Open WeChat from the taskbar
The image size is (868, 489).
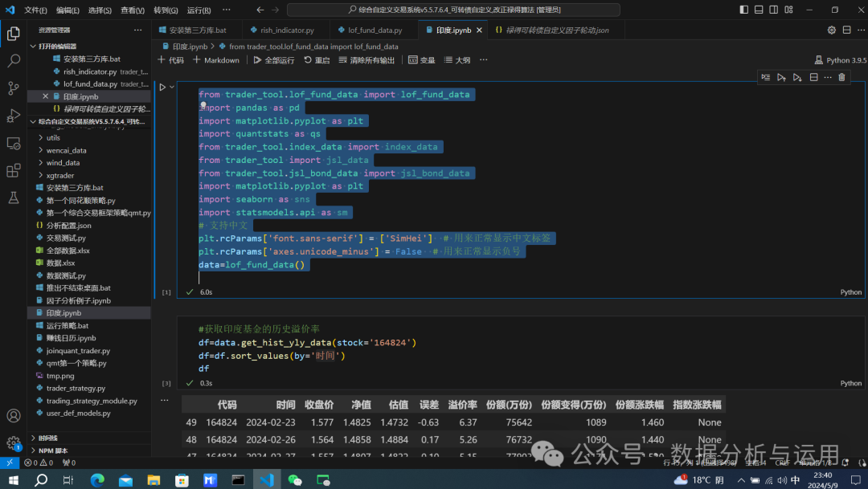(294, 479)
